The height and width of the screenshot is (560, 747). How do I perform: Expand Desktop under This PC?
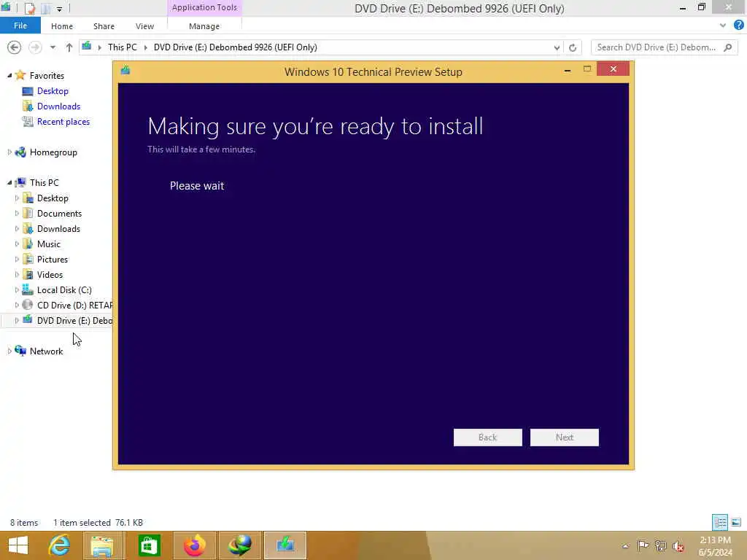coord(18,198)
